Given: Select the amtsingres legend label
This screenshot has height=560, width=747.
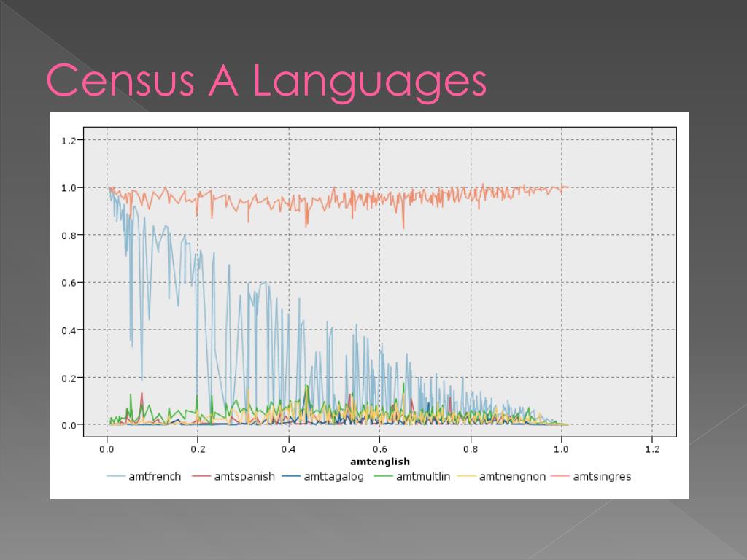Looking at the screenshot, I should tap(602, 477).
